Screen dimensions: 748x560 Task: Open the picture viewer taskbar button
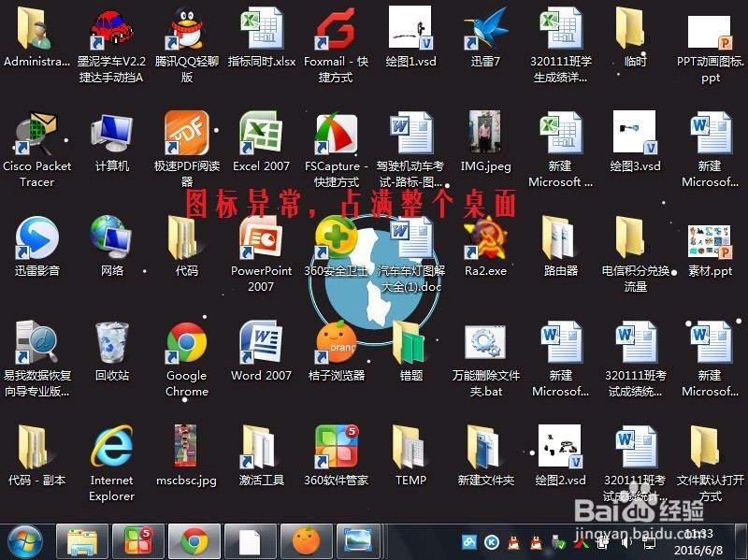point(358,542)
